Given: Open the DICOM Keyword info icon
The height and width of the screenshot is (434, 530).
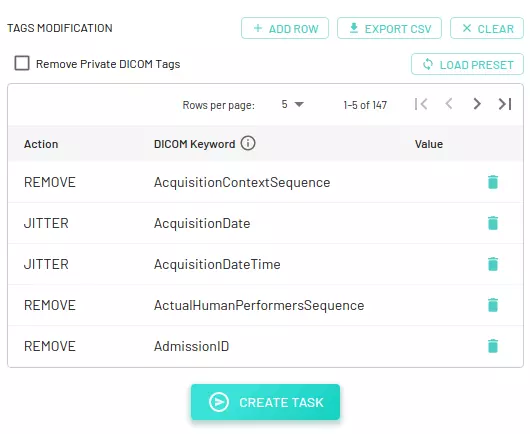Looking at the screenshot, I should click(248, 143).
